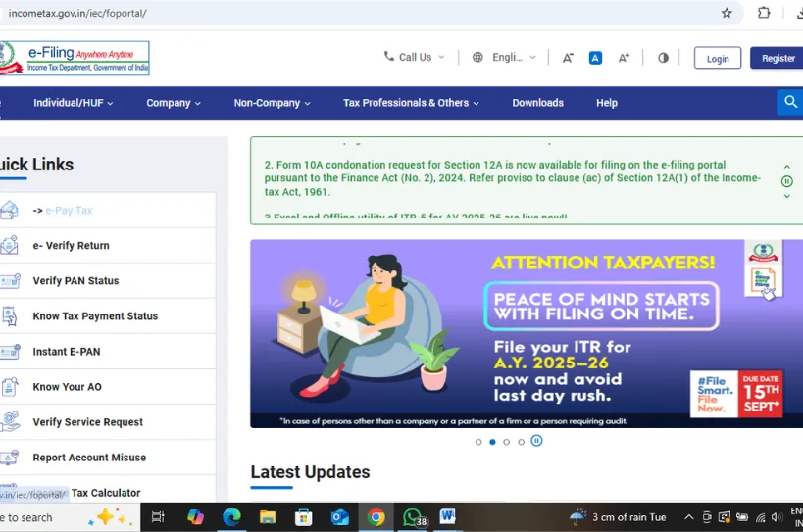Open the English language selector
The height and width of the screenshot is (532, 803).
[x=505, y=57]
